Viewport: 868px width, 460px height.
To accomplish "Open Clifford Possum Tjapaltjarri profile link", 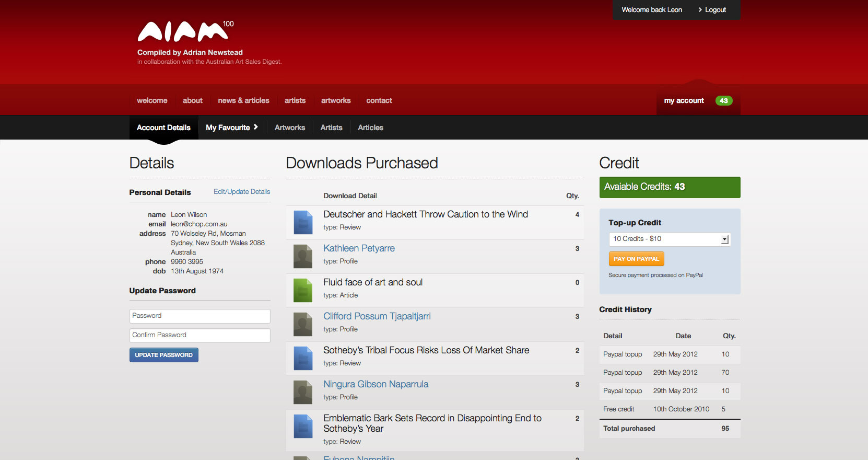I will [x=377, y=316].
